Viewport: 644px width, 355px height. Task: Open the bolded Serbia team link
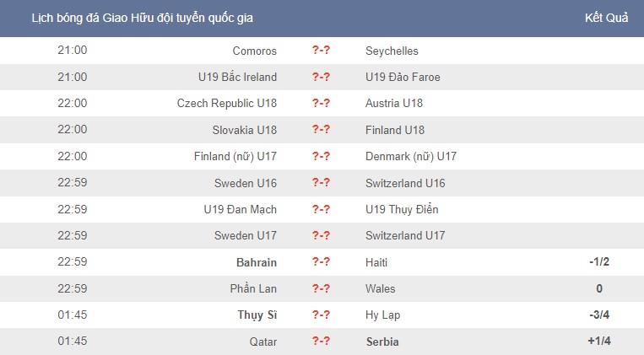point(382,342)
